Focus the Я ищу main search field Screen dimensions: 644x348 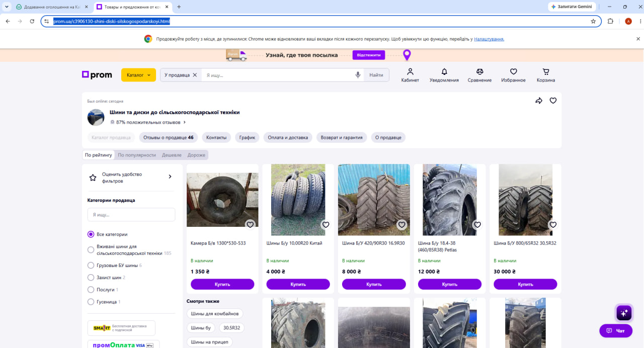click(277, 75)
